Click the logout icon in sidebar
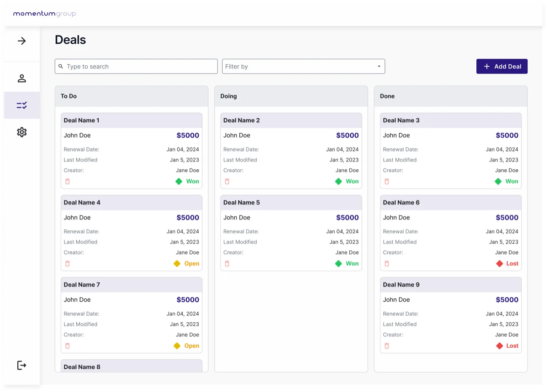 [x=21, y=365]
